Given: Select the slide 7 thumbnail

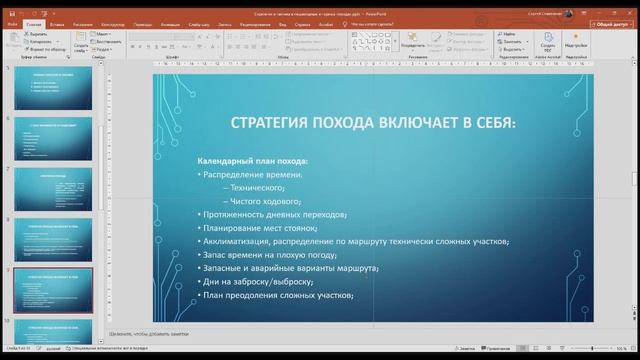Looking at the screenshot, I should coord(53,189).
